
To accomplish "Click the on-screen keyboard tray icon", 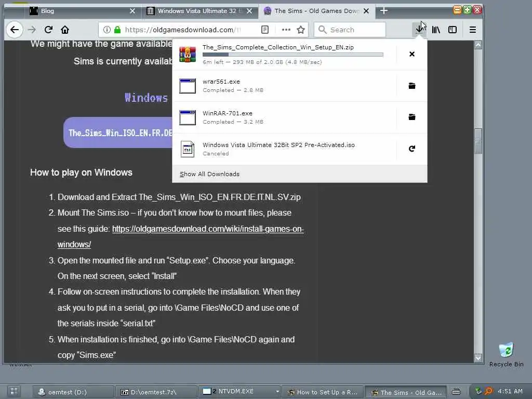I will (456, 392).
